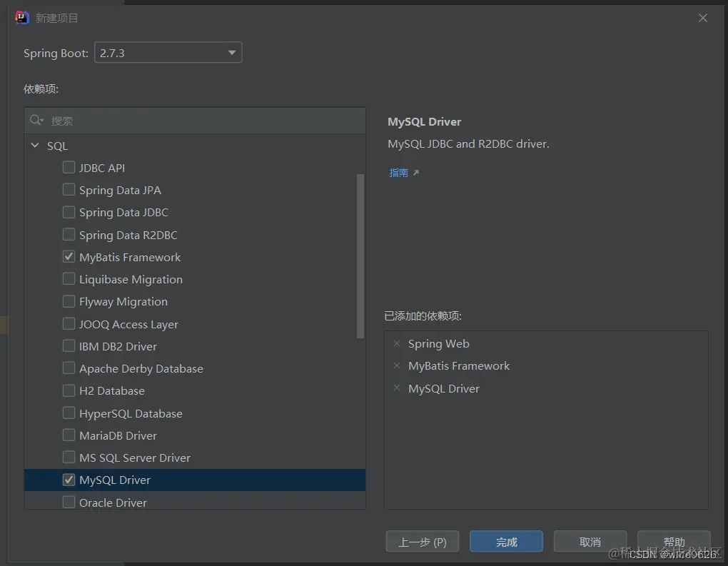The image size is (728, 566).
Task: Click the search magnifier icon in dependencies box
Action: [36, 120]
